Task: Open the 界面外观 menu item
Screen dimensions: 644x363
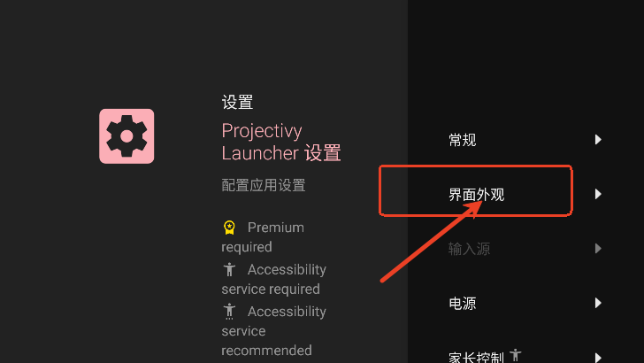Action: [x=525, y=194]
